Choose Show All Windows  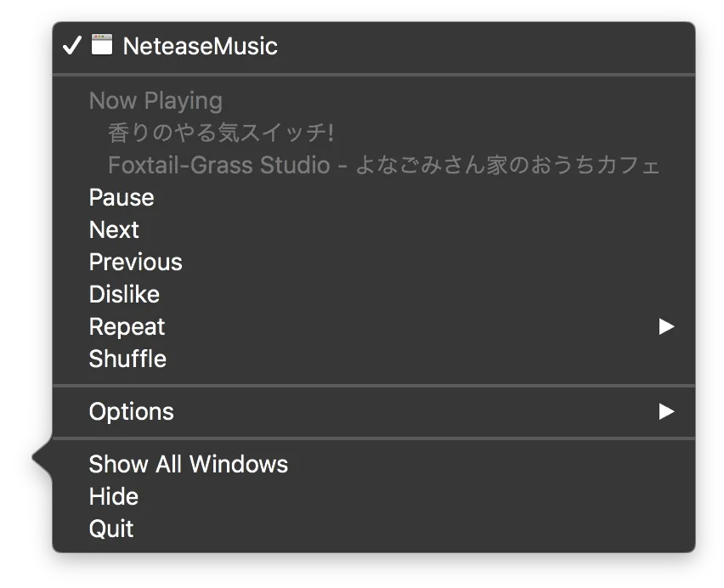click(x=188, y=465)
